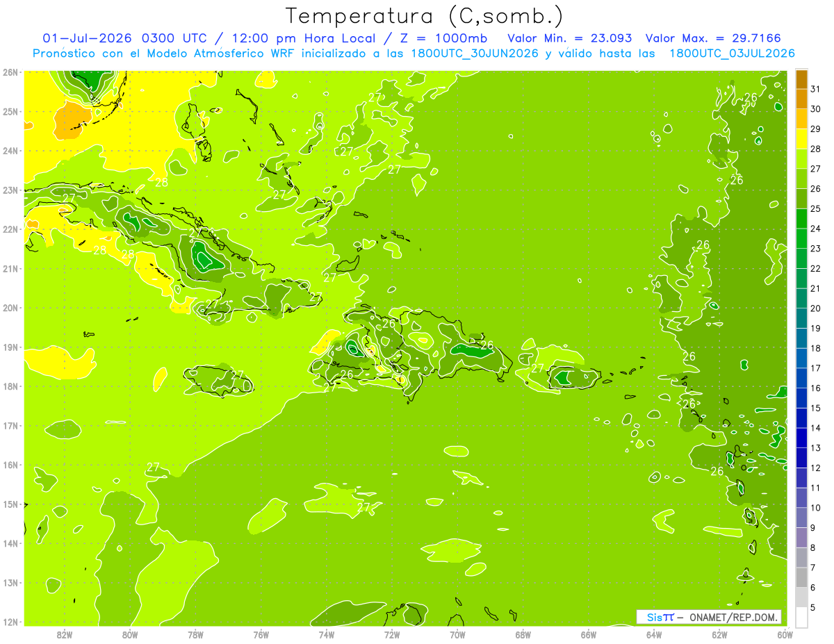Click the "13N" latitude axis label
834x644 pixels.
click(10, 582)
